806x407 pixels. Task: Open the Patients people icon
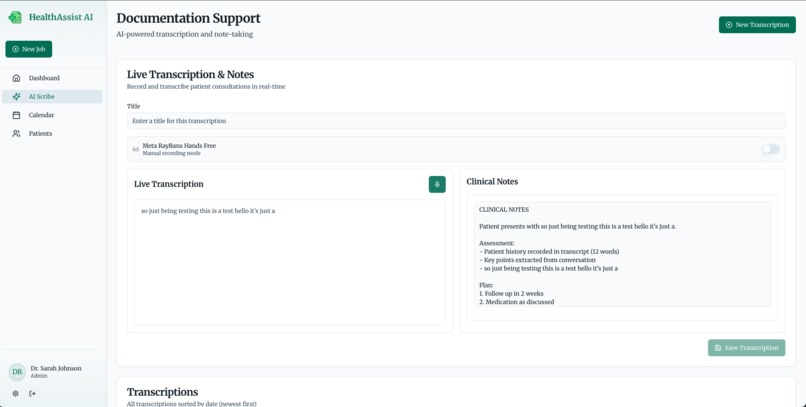point(16,134)
